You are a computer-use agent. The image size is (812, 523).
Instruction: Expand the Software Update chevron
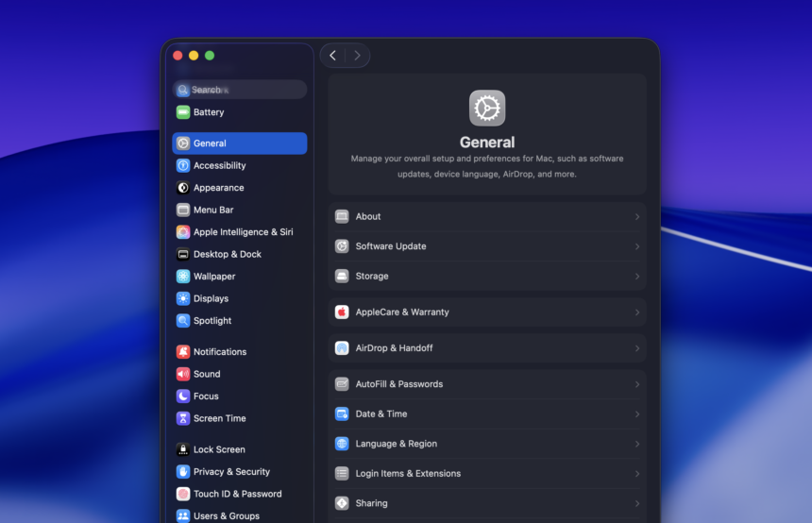click(x=637, y=246)
